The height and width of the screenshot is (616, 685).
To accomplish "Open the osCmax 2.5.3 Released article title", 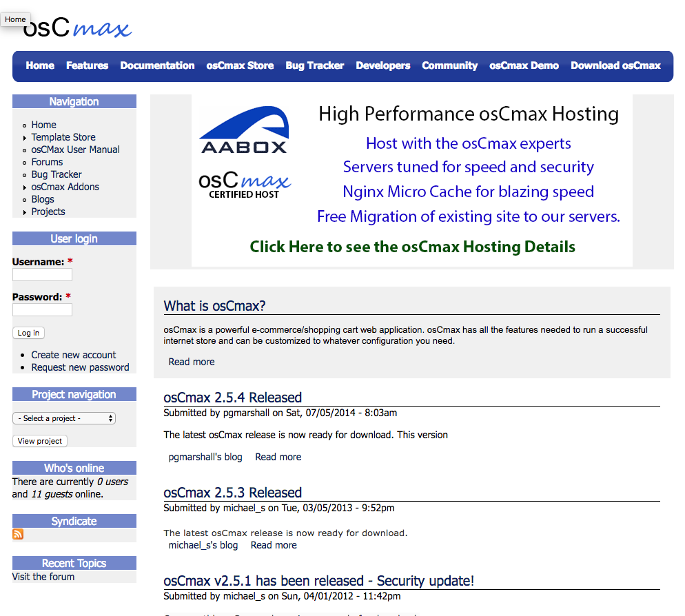I will pyautogui.click(x=233, y=493).
